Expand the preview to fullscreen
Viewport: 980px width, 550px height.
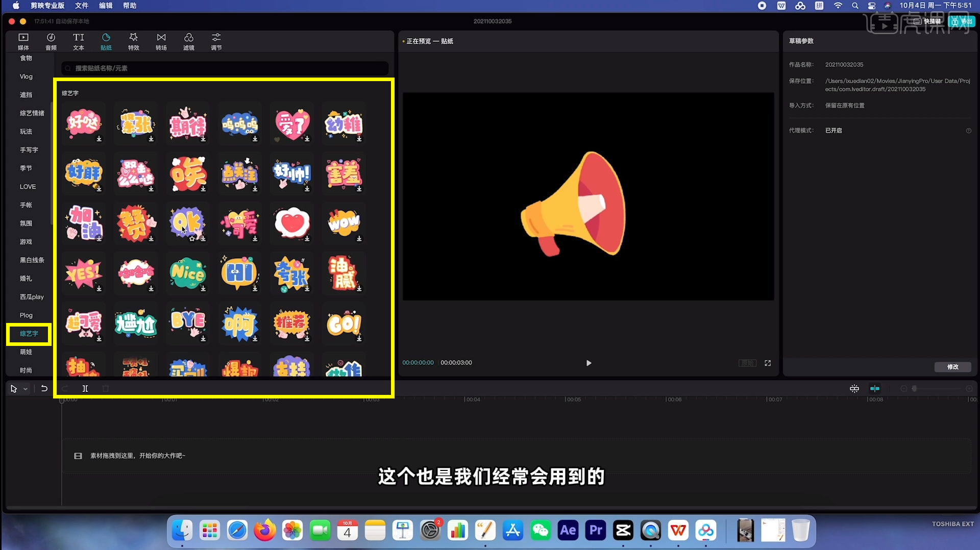768,363
